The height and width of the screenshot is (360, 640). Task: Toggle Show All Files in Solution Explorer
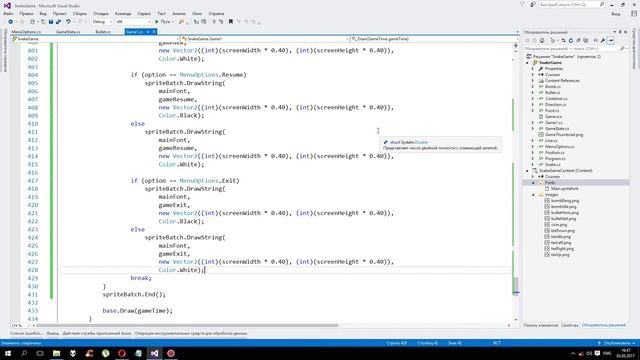586,40
